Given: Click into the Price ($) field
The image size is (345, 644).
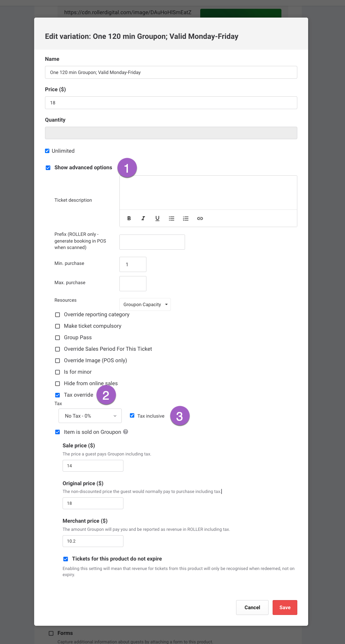Looking at the screenshot, I should click(171, 103).
